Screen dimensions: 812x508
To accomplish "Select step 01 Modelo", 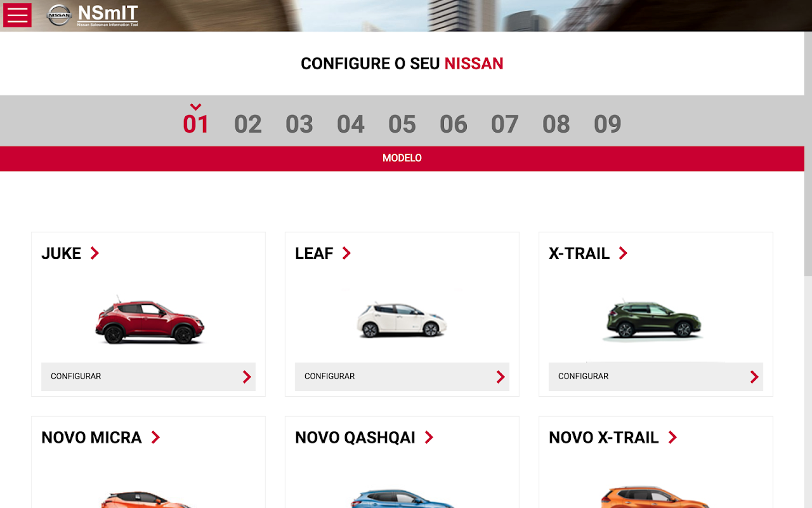I will click(x=196, y=124).
